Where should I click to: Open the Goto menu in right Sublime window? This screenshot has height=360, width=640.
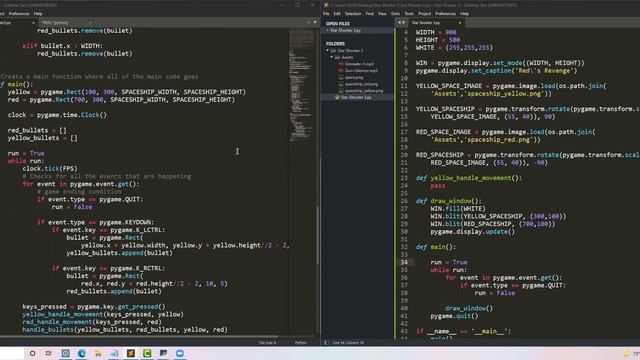(395, 13)
